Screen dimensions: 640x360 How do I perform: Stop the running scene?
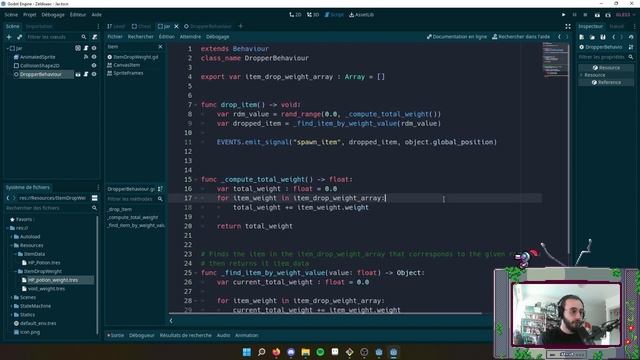coord(585,15)
